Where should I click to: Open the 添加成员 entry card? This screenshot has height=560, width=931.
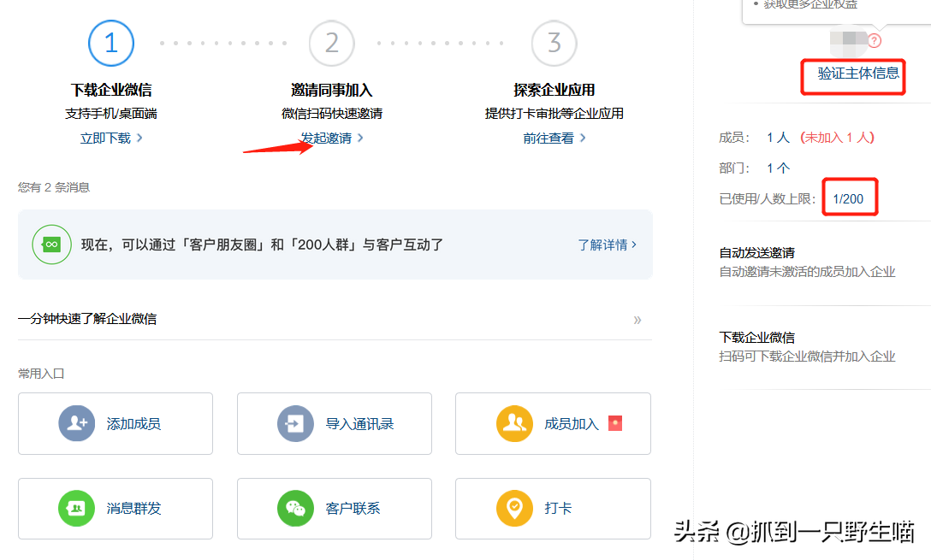[x=116, y=423]
